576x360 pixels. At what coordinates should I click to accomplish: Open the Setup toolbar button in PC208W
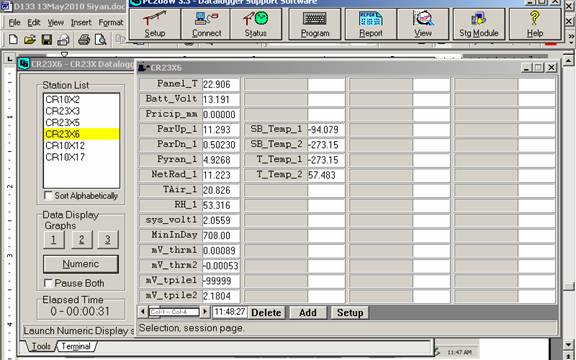click(155, 24)
